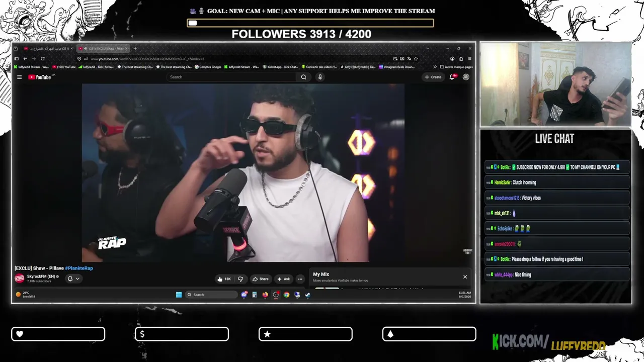Open more actions three-dot menu under video
644x362 pixels.
click(x=300, y=279)
